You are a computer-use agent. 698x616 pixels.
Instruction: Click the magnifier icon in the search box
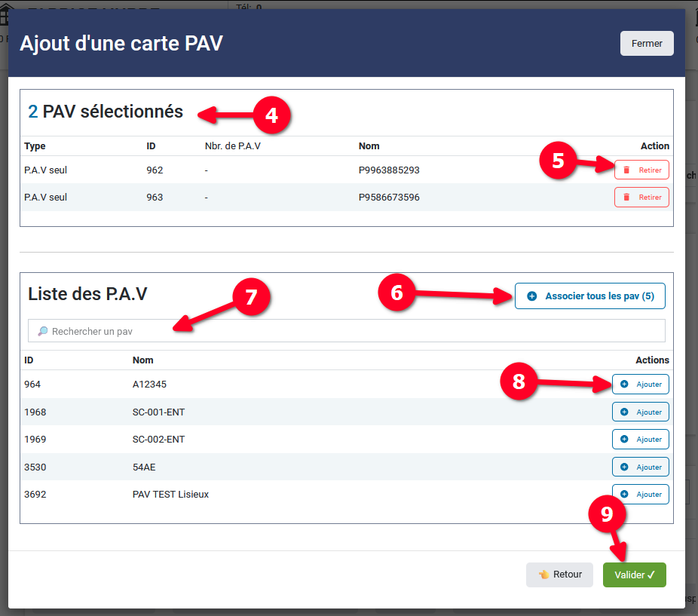tap(42, 331)
